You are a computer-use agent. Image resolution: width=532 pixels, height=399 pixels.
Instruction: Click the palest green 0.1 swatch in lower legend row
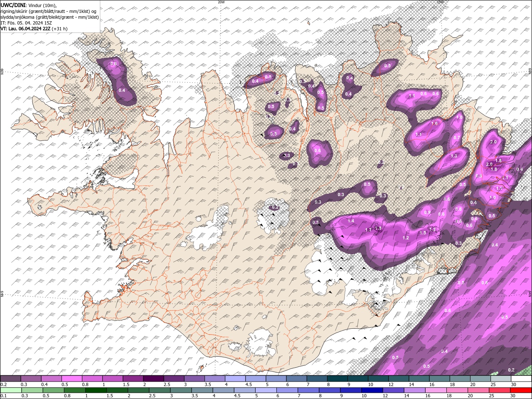tap(11, 390)
